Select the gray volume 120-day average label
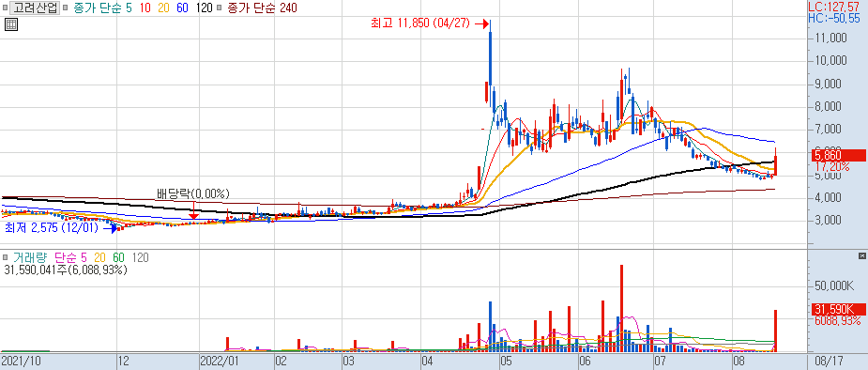The width and height of the screenshot is (868, 370). (140, 257)
